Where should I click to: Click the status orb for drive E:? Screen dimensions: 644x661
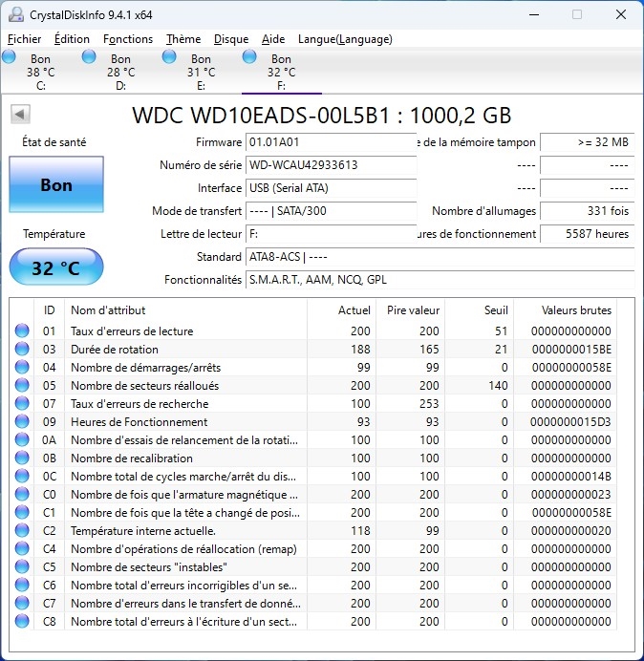click(169, 57)
